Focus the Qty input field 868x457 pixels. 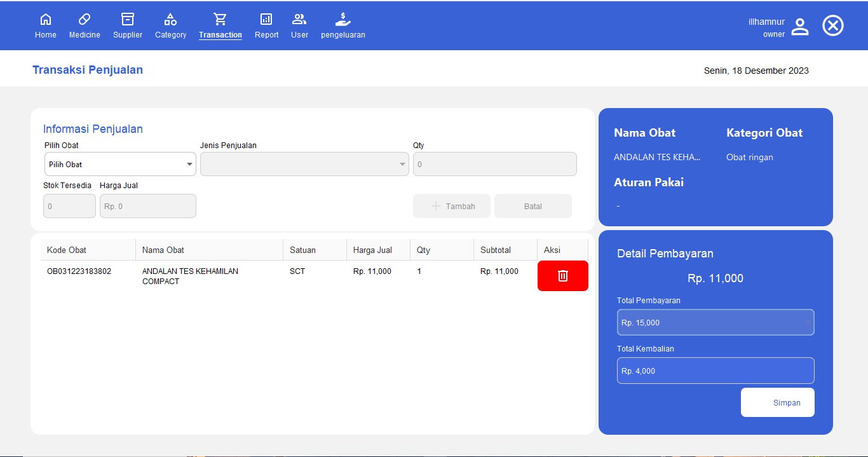494,164
